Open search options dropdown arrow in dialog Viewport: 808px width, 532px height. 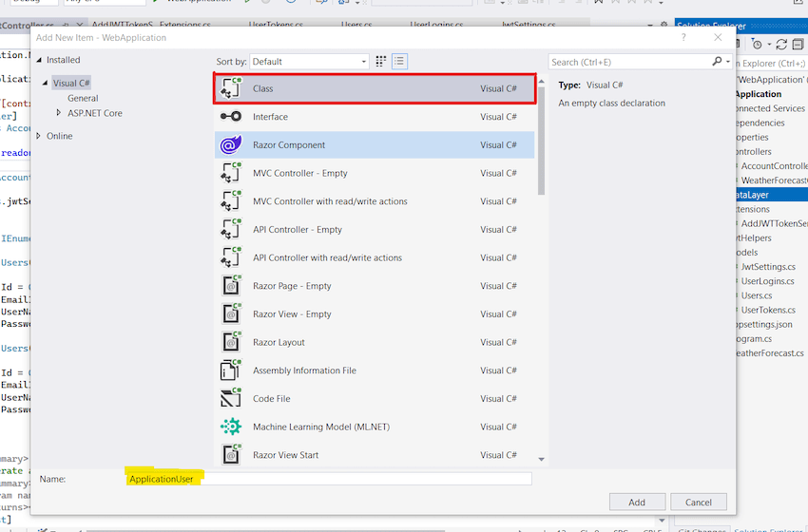tap(727, 62)
